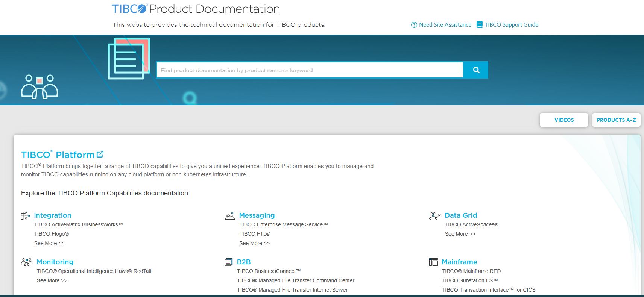Click the Data Grid category icon
644x297 pixels.
435,215
